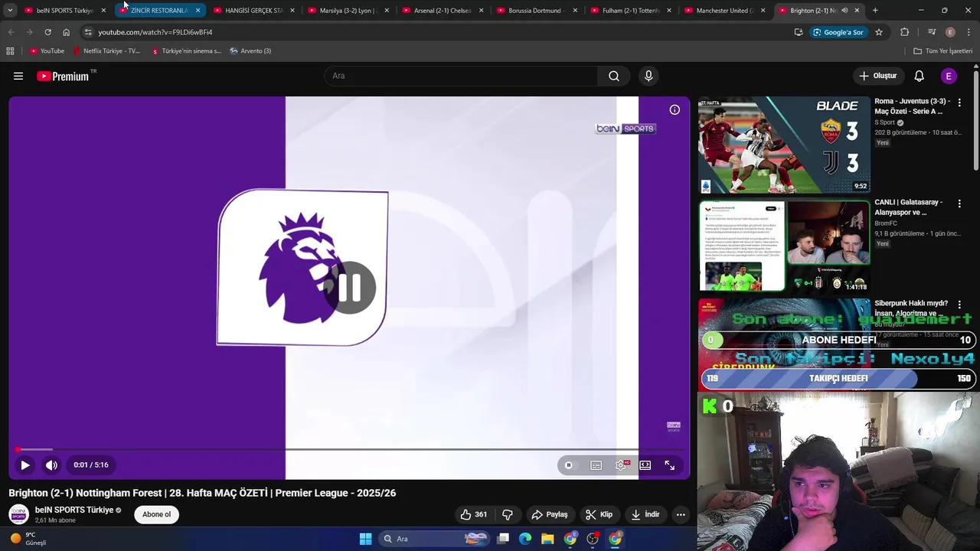Expand the Tüm Yer İşaretleri folder

coord(942,51)
